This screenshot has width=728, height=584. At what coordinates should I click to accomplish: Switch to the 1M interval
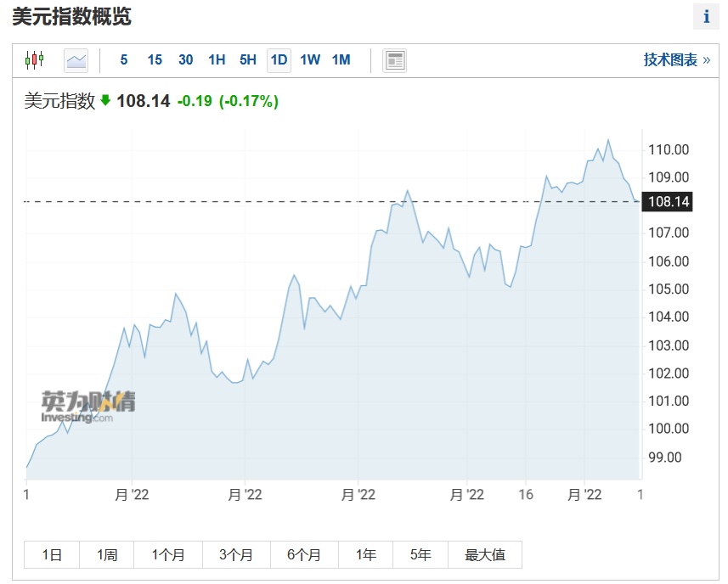pyautogui.click(x=341, y=60)
